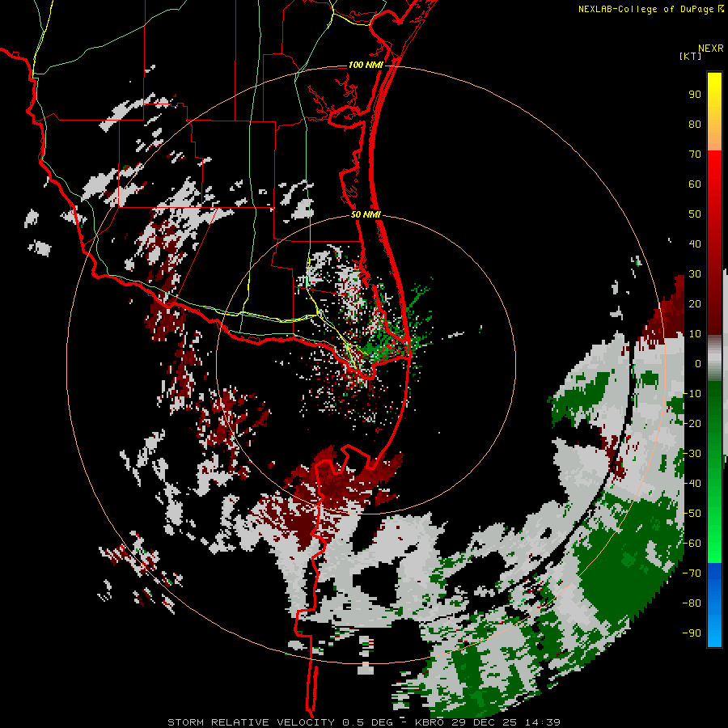Click the 100 NMI range ring label
Screen dimensions: 728x728
(x=366, y=65)
